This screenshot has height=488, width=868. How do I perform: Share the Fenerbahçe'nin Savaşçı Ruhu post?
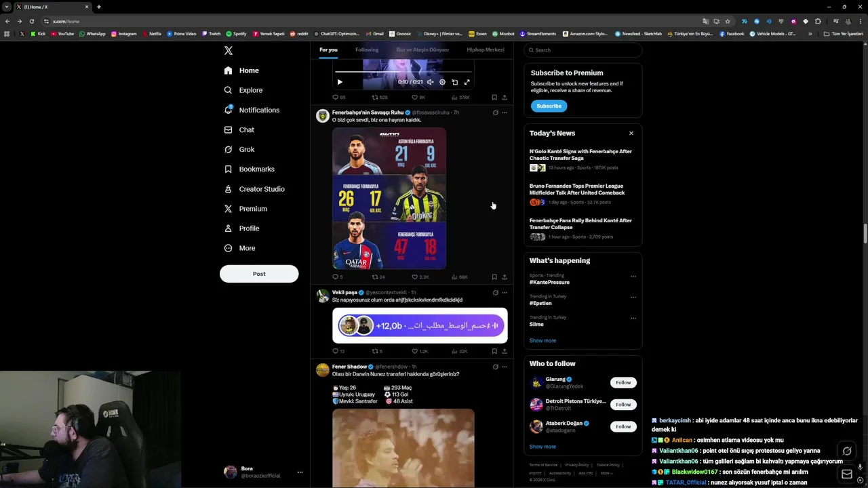[504, 277]
